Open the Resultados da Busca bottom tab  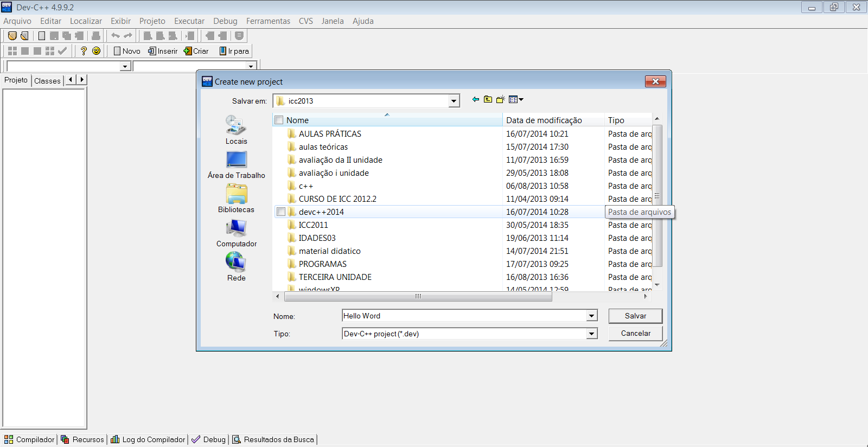273,439
